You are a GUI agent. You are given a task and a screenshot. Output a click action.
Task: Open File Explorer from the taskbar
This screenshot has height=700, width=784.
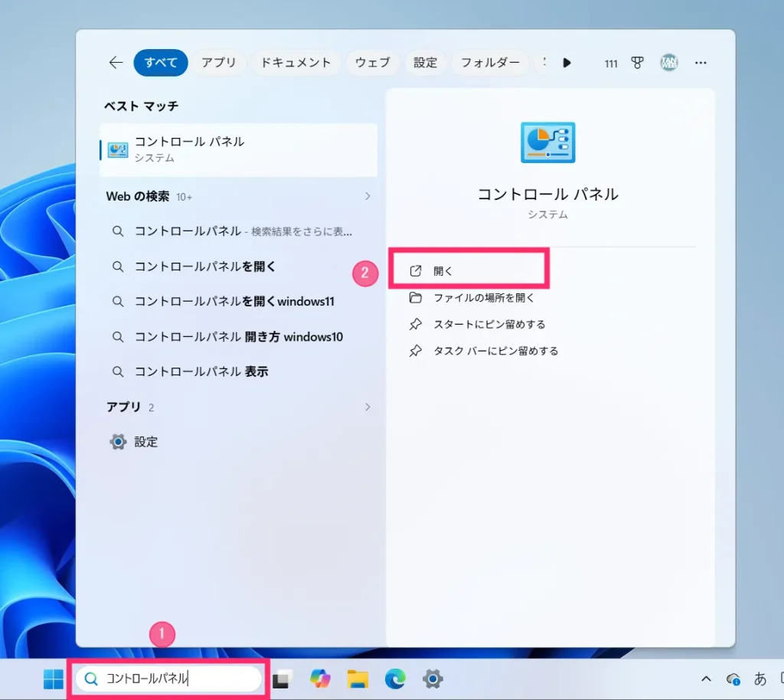[358, 679]
